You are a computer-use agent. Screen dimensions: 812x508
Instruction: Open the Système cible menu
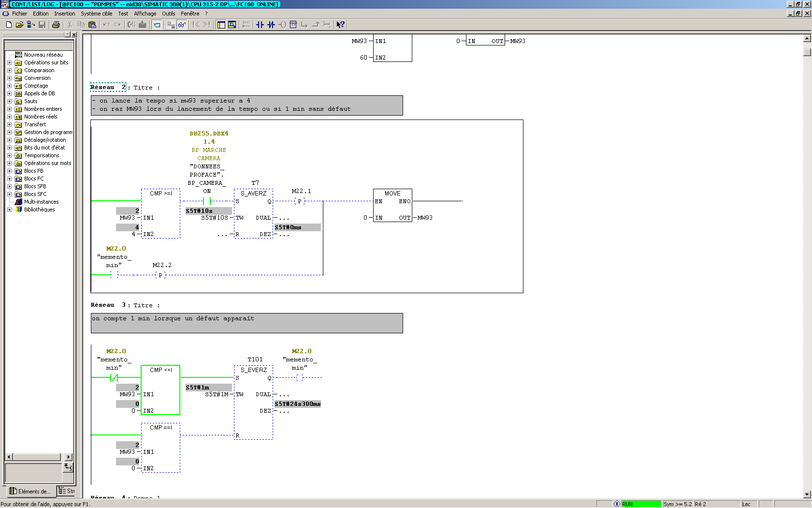[x=96, y=14]
